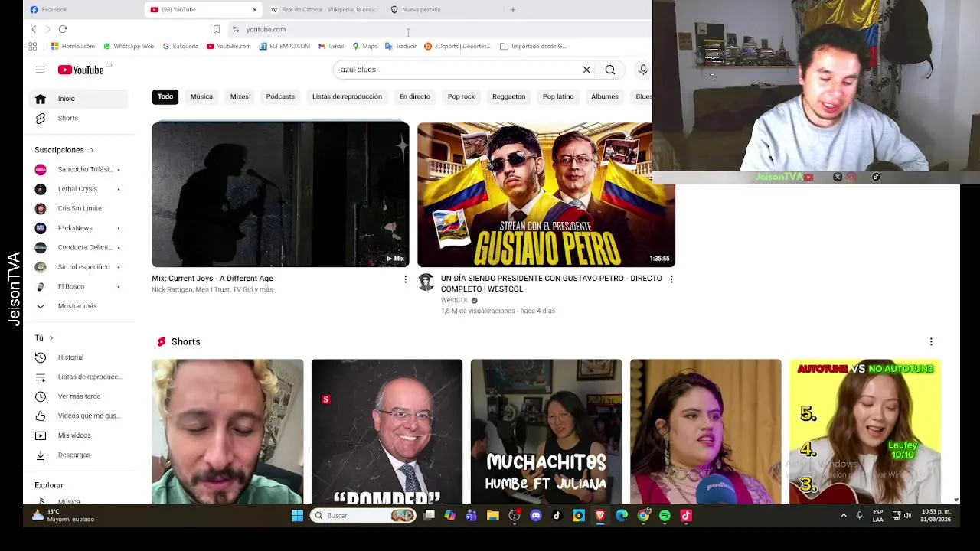
Task: Open Lethal Crysis subscription
Action: 78,189
